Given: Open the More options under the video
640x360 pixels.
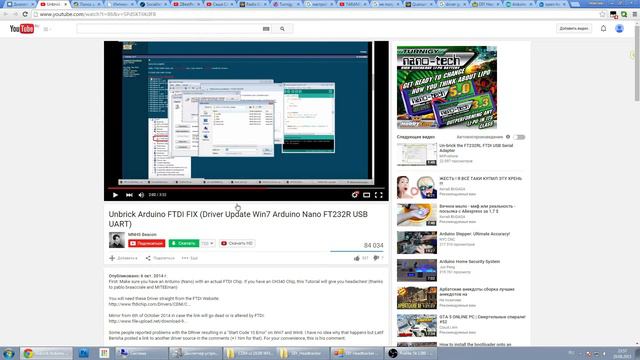Looking at the screenshot, I should (190, 258).
